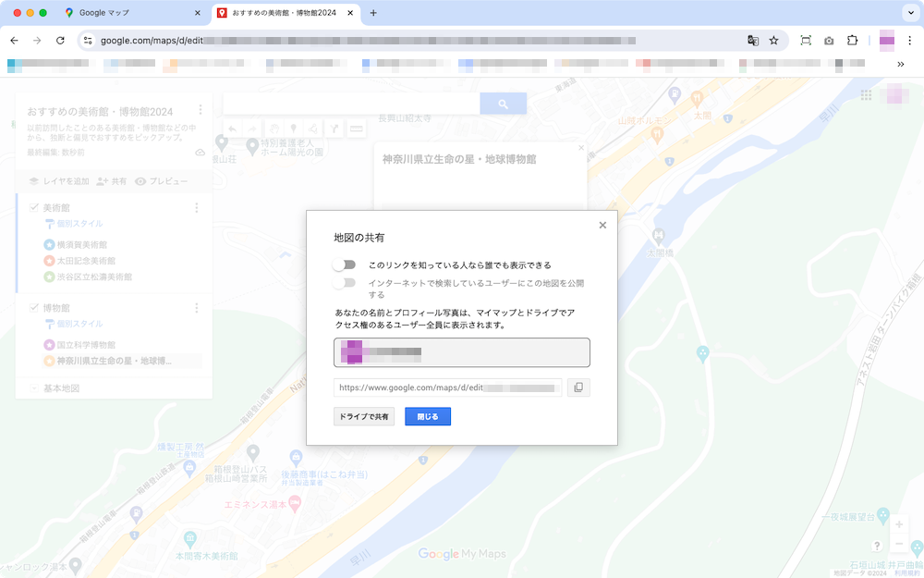Click the map search input box
The width and height of the screenshot is (924, 578).
(x=351, y=104)
